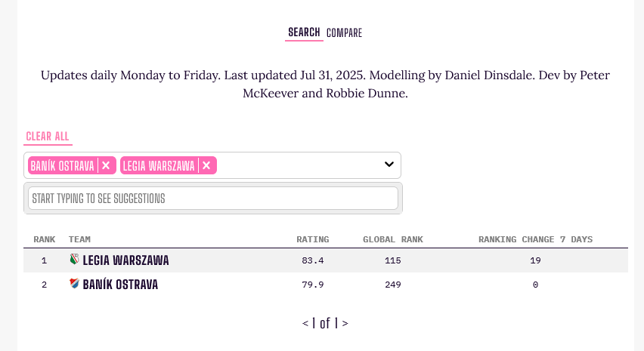Switch to the Compare tab
The height and width of the screenshot is (351, 644).
344,32
